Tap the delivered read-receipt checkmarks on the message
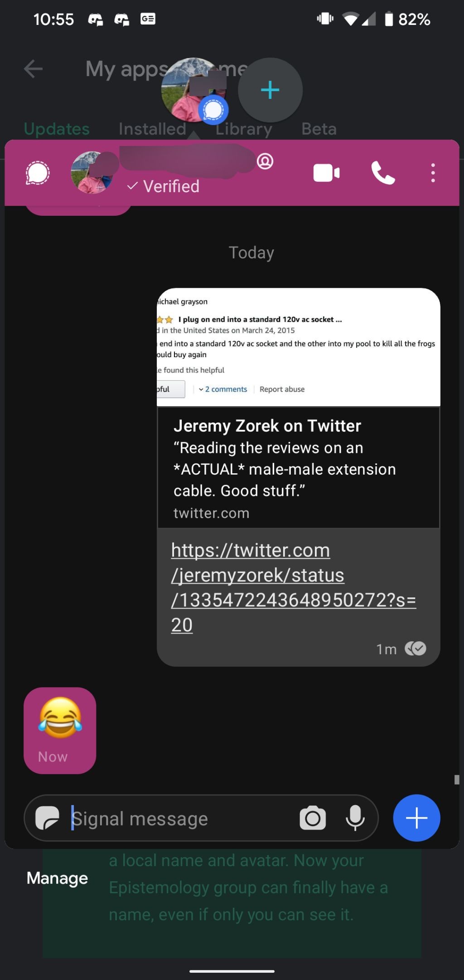 (416, 649)
